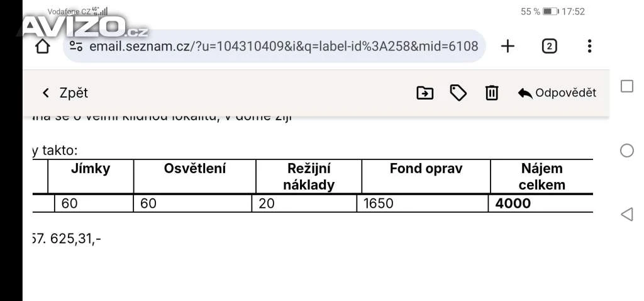Image resolution: width=644 pixels, height=301 pixels.
Task: Click the 4000 total rent cell
Action: pos(513,203)
